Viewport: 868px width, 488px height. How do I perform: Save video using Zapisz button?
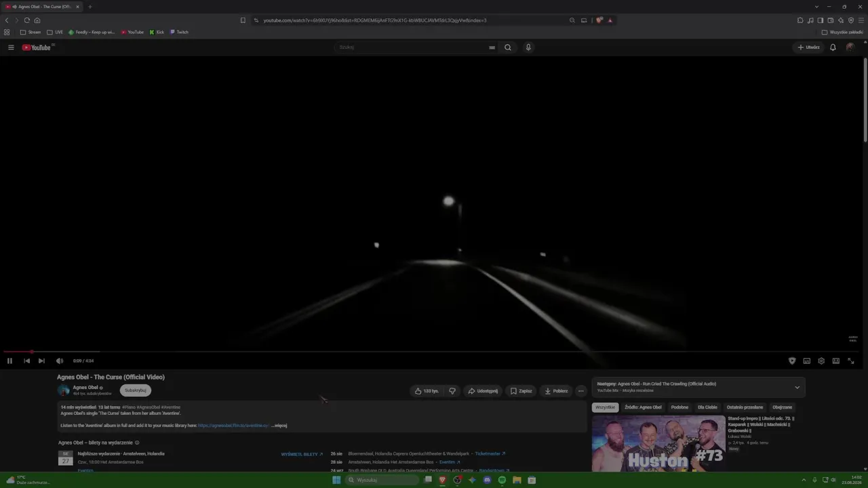point(521,391)
